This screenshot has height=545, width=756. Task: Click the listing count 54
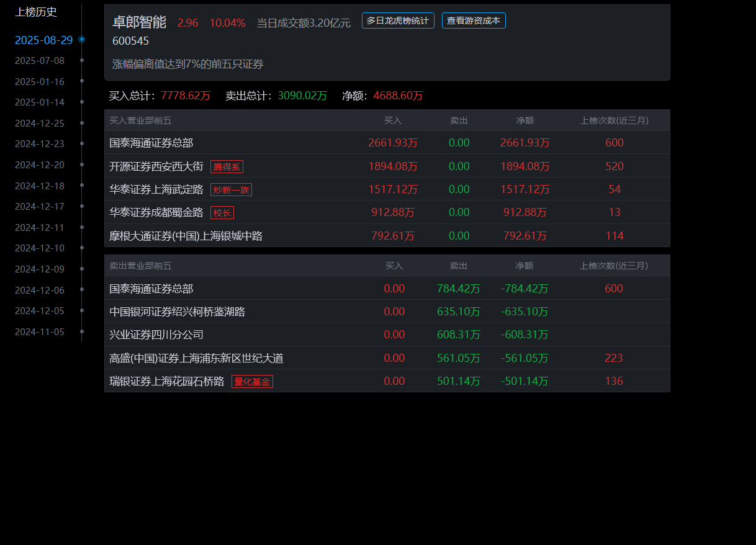[614, 189]
